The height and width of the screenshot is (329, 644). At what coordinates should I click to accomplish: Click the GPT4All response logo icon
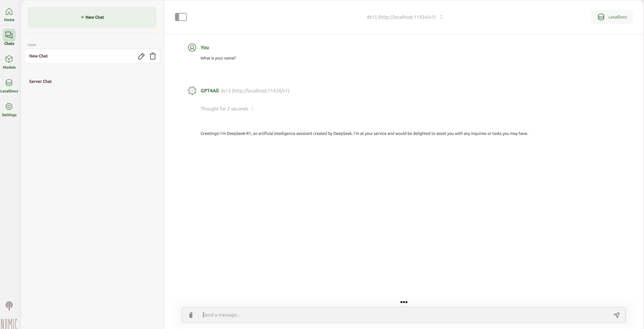tap(192, 91)
